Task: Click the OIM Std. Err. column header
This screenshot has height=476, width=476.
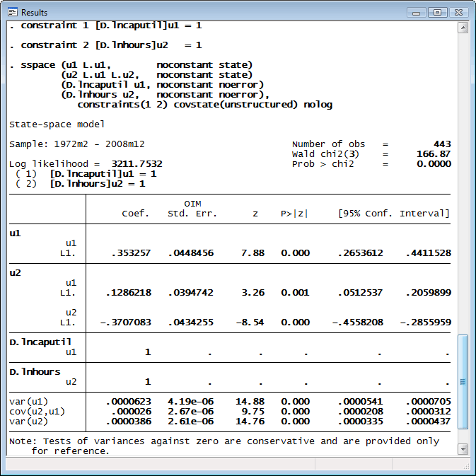Action: tap(192, 209)
